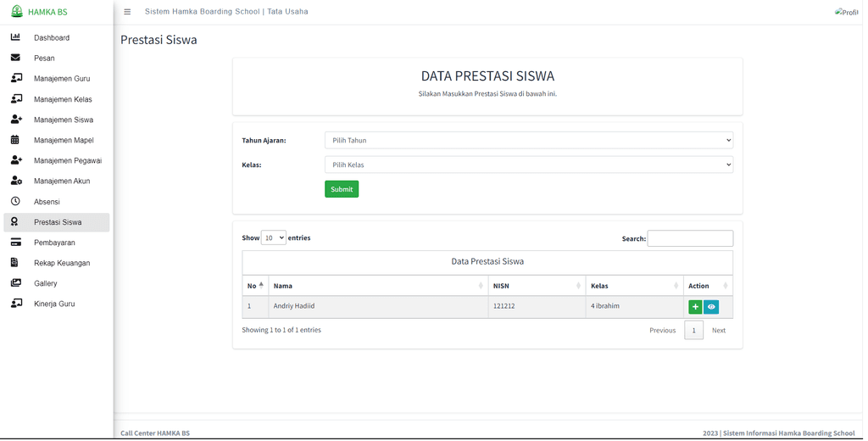Add achievement using green plus button
Screen dimensions: 868x441
pyautogui.click(x=695, y=307)
